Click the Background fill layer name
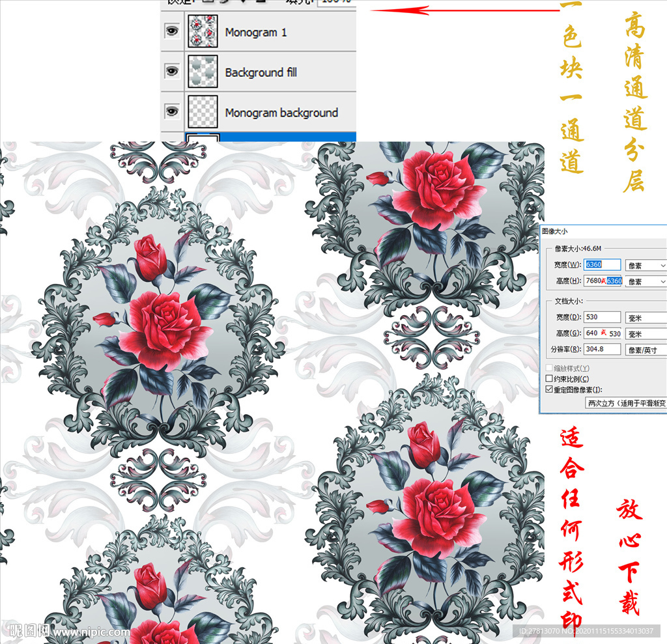The image size is (667, 644). click(261, 73)
